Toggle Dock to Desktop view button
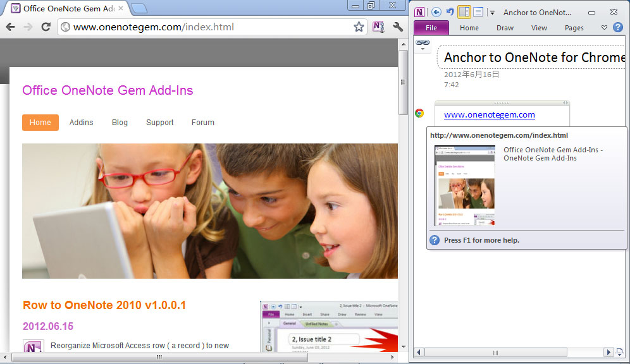The height and width of the screenshot is (364, 630). point(464,12)
